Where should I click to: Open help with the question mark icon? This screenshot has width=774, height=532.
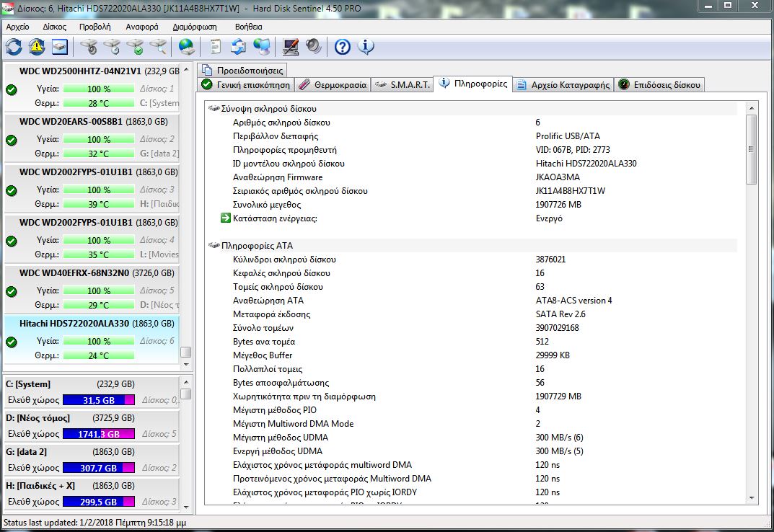[x=343, y=47]
